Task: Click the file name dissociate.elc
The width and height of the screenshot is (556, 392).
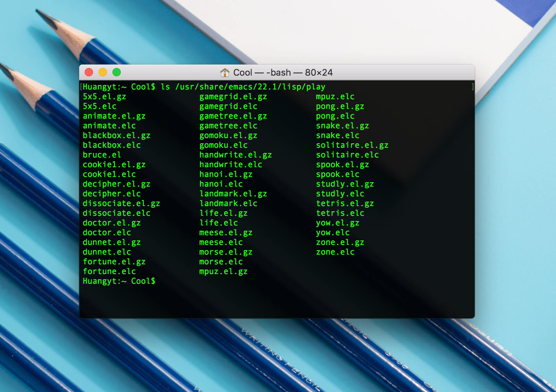Action: coord(117,213)
